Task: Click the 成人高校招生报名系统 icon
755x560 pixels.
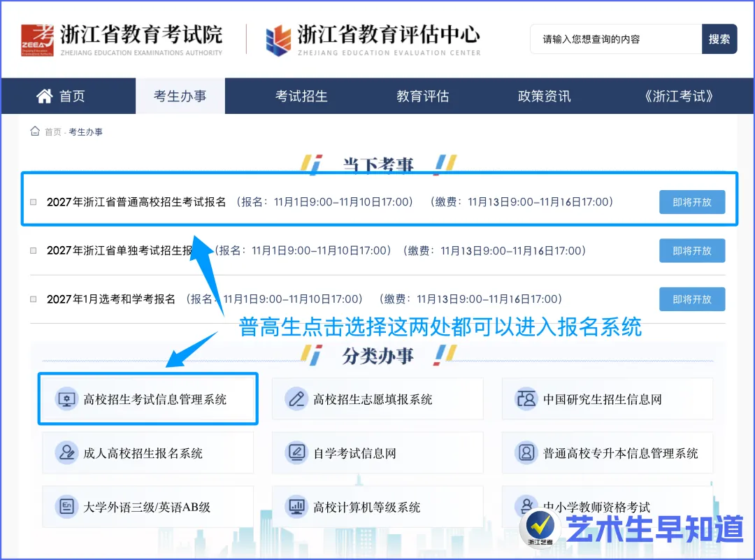Action: [66, 452]
